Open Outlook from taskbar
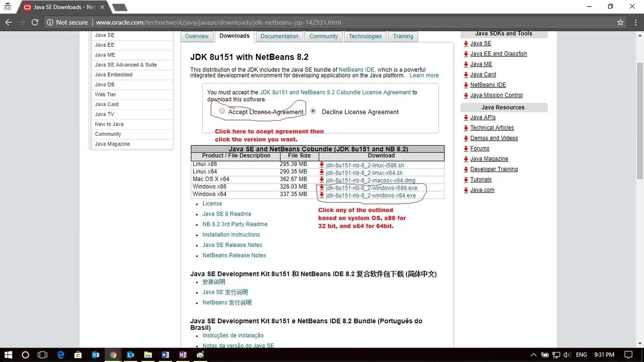This screenshot has width=644, height=362. click(96, 354)
